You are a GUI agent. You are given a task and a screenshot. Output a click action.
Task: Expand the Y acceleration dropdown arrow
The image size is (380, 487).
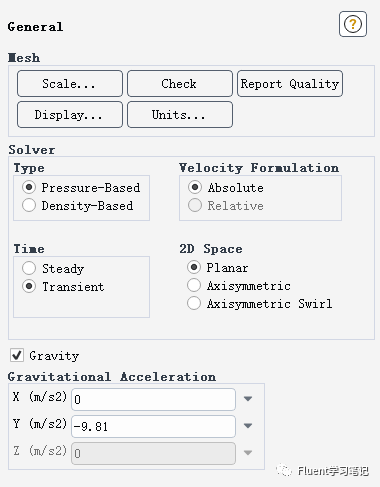(x=248, y=426)
